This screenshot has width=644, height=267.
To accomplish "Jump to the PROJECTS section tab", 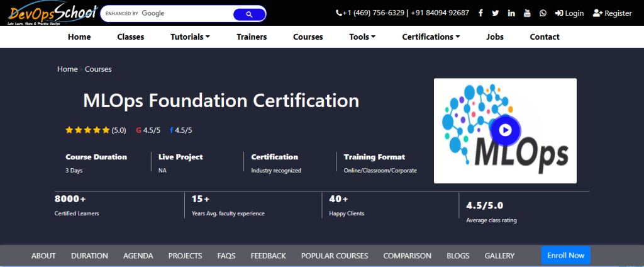I will (x=186, y=256).
